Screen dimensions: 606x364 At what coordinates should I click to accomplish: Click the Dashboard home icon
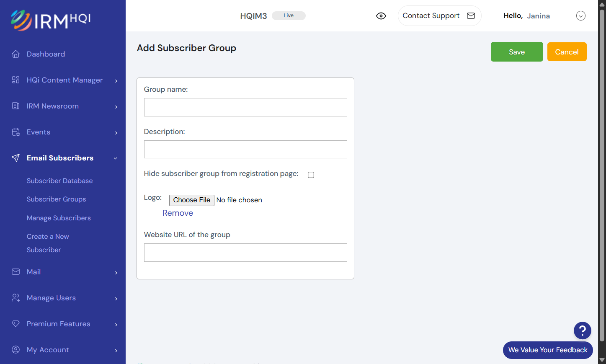click(16, 54)
